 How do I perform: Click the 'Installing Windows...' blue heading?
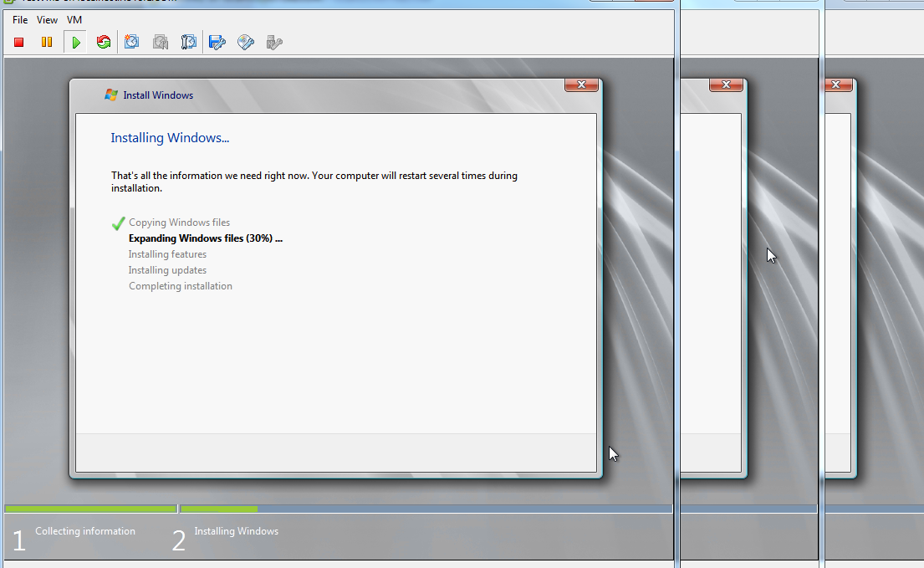[x=170, y=138]
